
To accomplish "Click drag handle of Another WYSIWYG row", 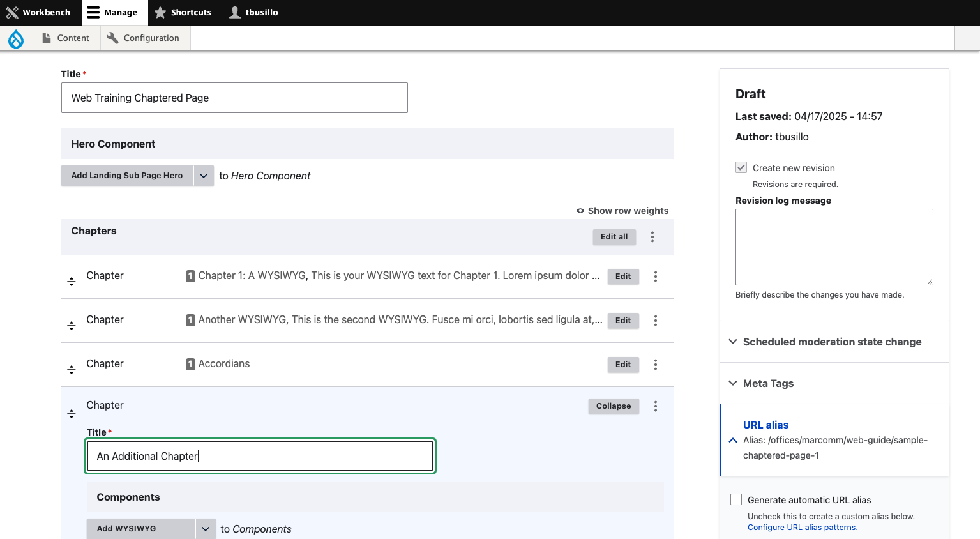I will (x=72, y=325).
